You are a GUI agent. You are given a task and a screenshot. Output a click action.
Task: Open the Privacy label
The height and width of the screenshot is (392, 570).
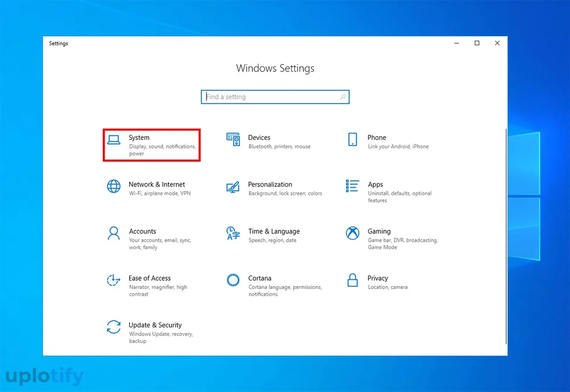click(378, 278)
